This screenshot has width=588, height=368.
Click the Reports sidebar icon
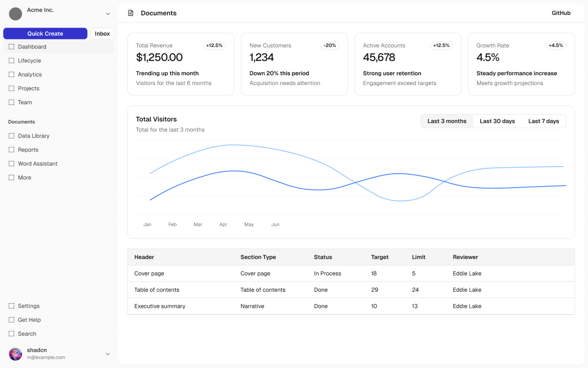click(x=12, y=149)
